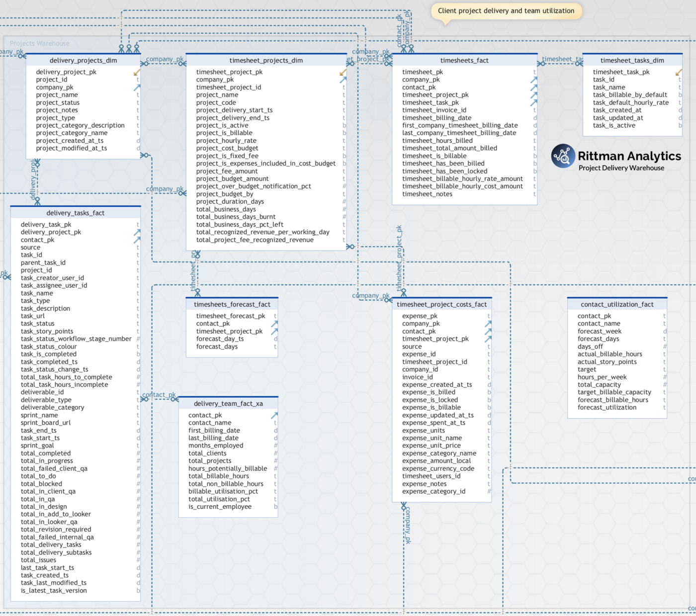Viewport: 696px width, 616px height.
Task: Click the Projects Warehouse group label
Action: (40, 43)
